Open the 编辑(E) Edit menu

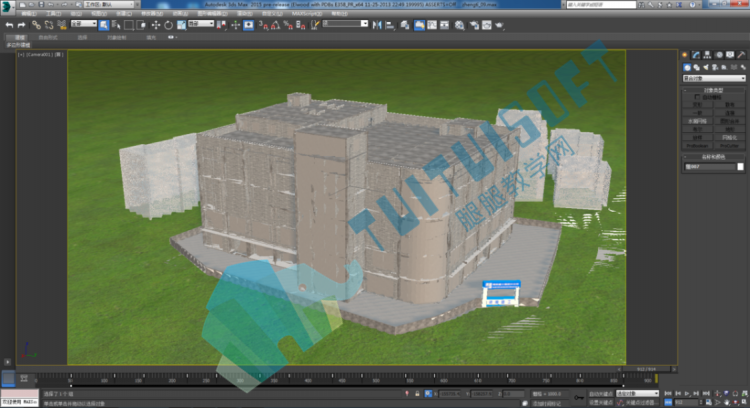point(29,13)
